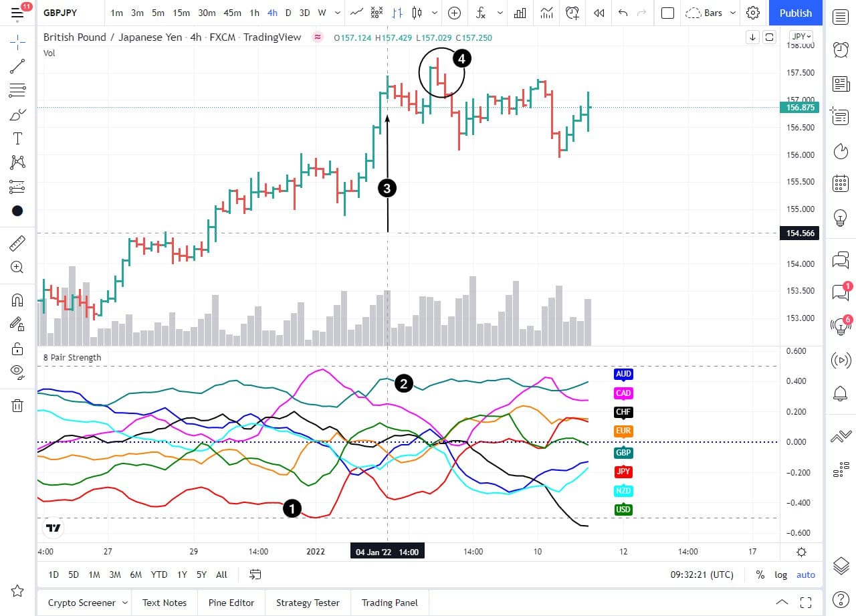Toggle percent scale mode
Screen dimensions: 856x616
click(760, 575)
